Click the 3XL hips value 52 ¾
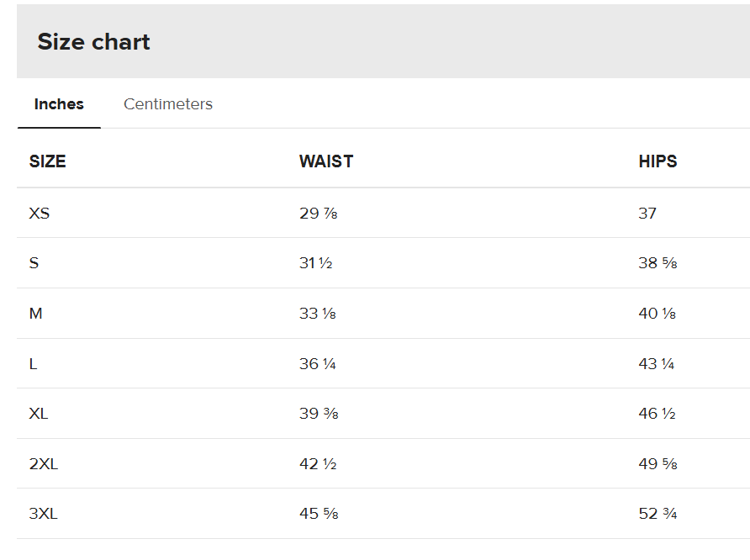The height and width of the screenshot is (560, 750). pos(658,514)
